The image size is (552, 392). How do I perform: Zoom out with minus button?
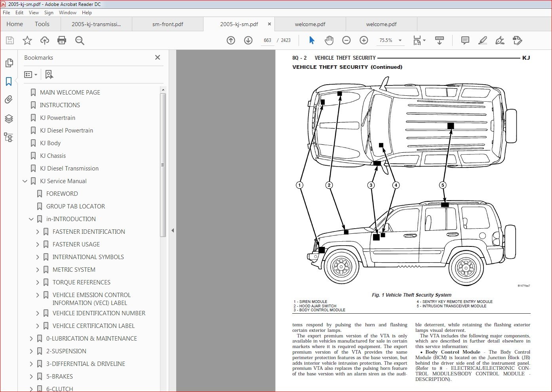(x=346, y=40)
